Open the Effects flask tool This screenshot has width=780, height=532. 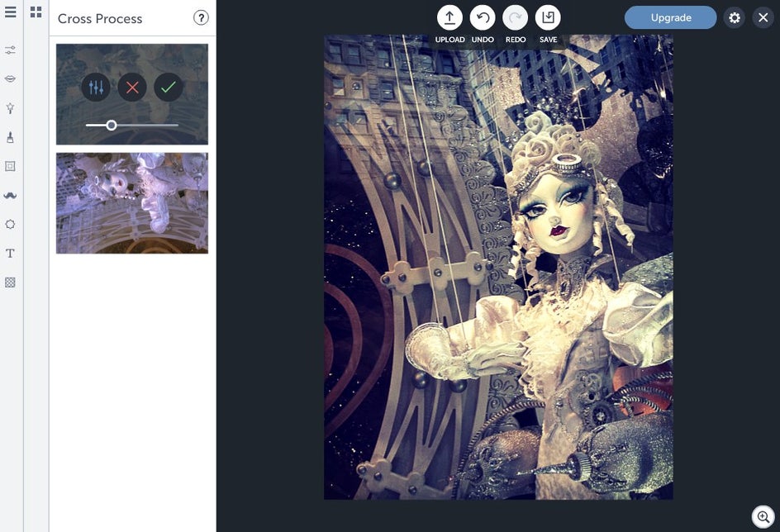[x=10, y=108]
